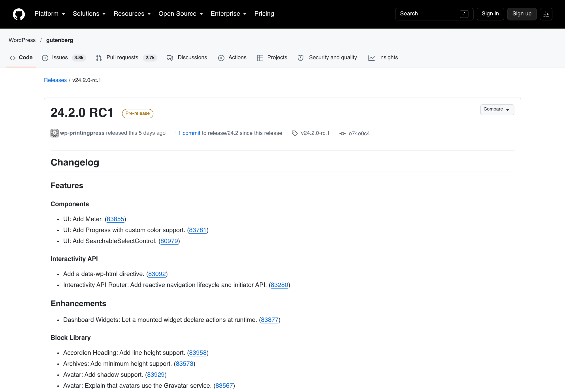Open the gutenberg repository link

point(60,40)
